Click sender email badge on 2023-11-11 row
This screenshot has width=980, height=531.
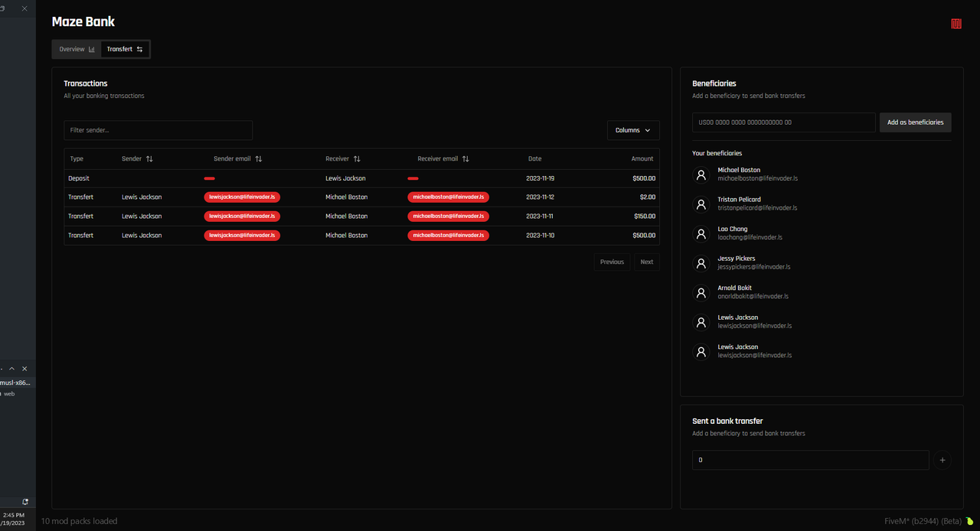coord(242,217)
